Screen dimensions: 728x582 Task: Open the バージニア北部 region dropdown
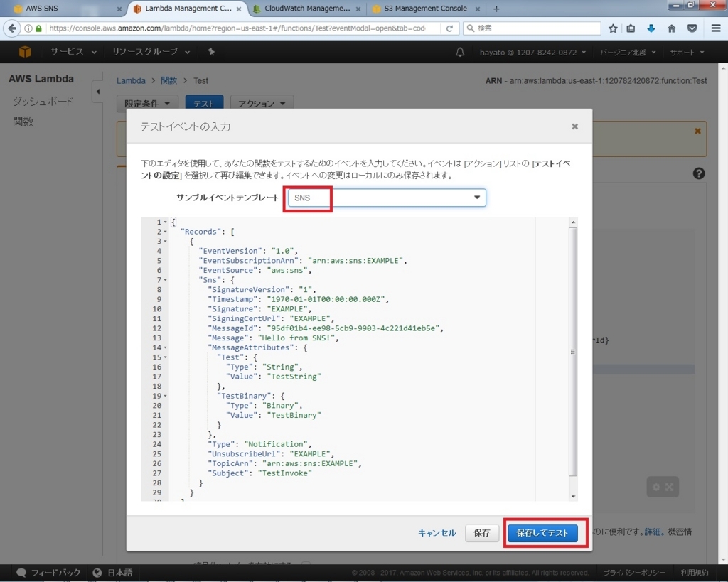[x=628, y=53]
